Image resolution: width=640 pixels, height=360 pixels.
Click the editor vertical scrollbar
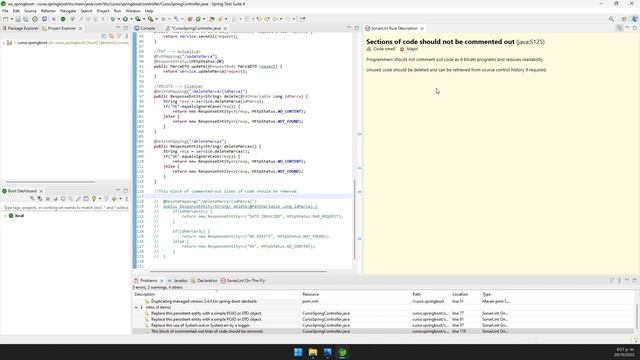pos(354,220)
